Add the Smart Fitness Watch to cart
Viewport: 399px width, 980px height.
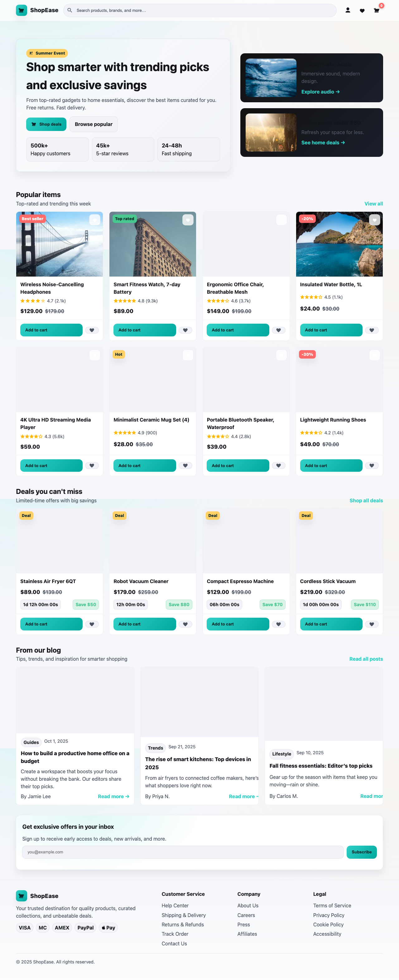pos(145,330)
